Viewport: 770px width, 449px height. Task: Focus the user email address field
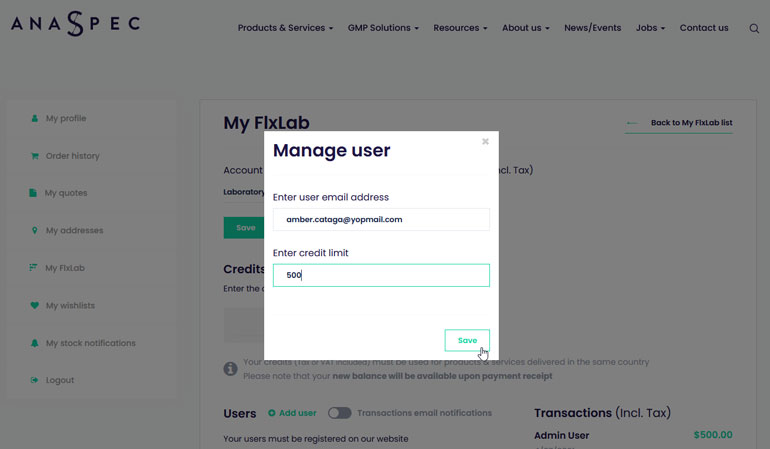click(381, 220)
